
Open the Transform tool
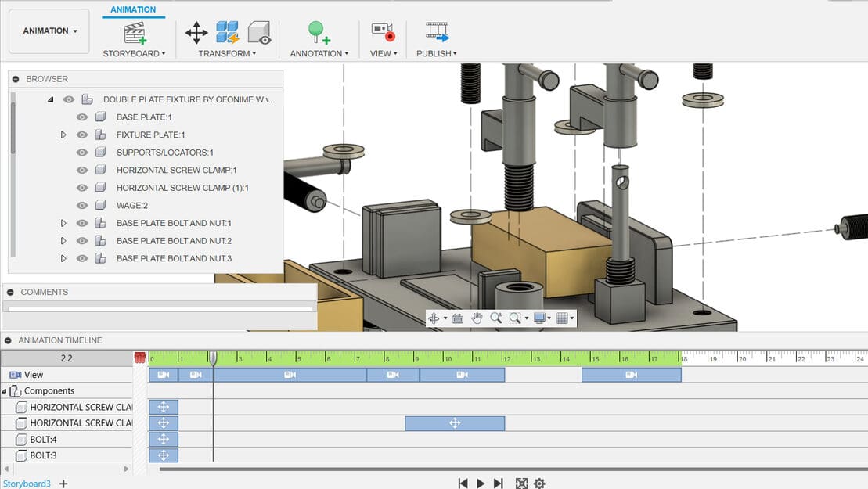(196, 33)
